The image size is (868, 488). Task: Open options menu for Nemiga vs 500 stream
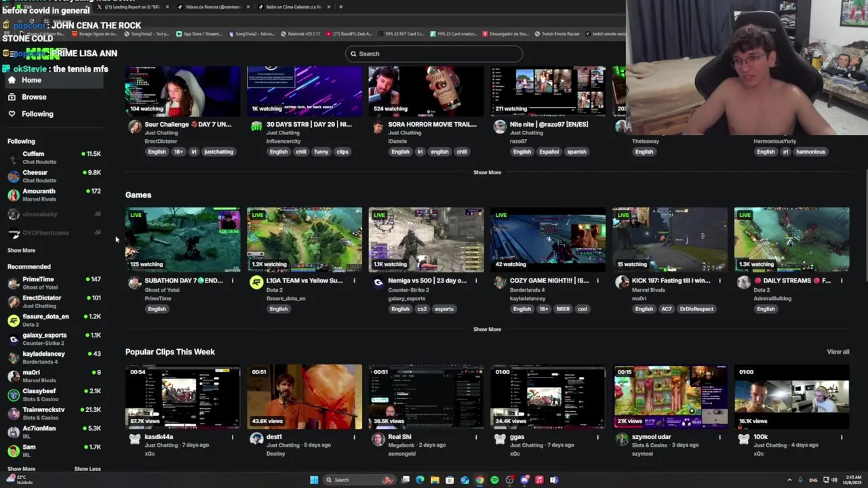pos(476,281)
